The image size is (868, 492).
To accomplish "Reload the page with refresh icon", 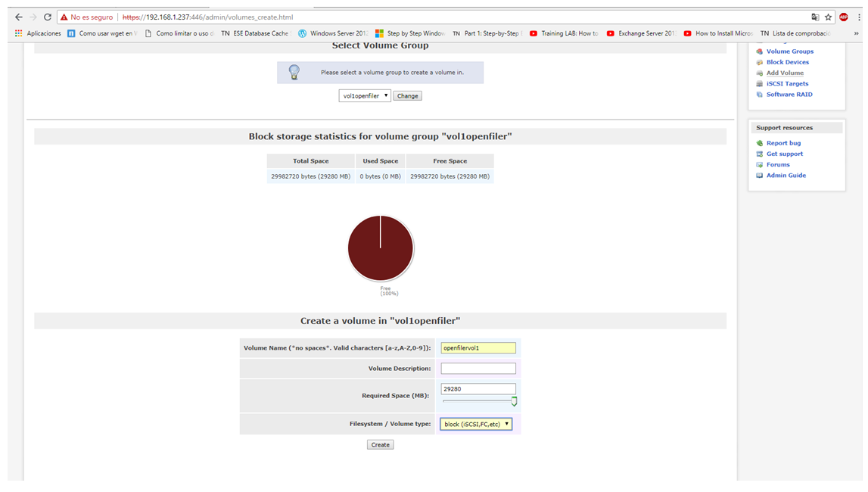I will pos(48,17).
